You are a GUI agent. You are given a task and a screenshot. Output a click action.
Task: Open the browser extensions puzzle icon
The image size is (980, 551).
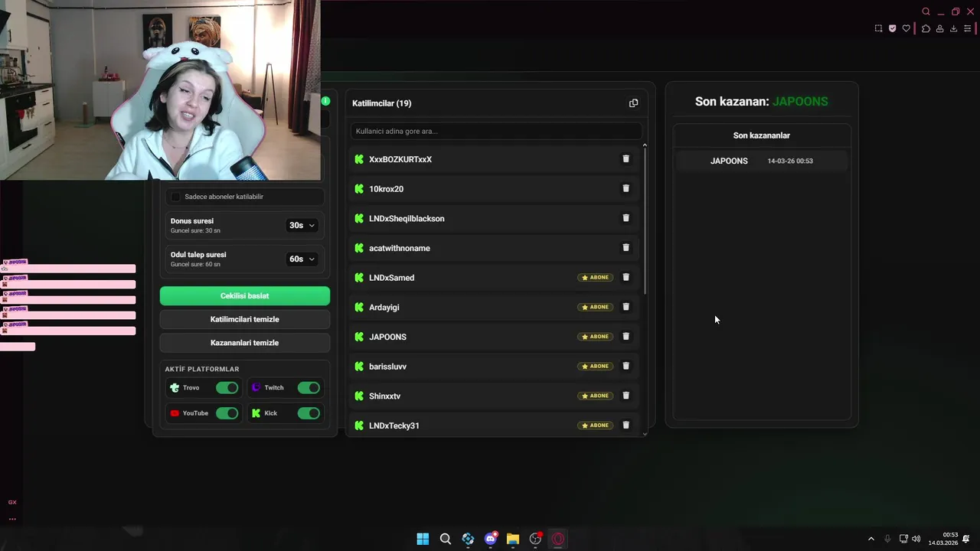[x=926, y=28]
